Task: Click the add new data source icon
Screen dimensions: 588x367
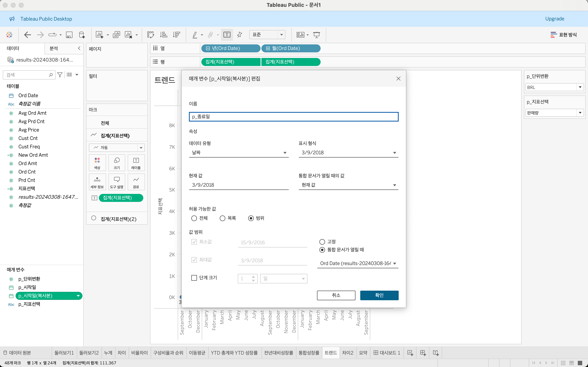Action: [x=82, y=35]
